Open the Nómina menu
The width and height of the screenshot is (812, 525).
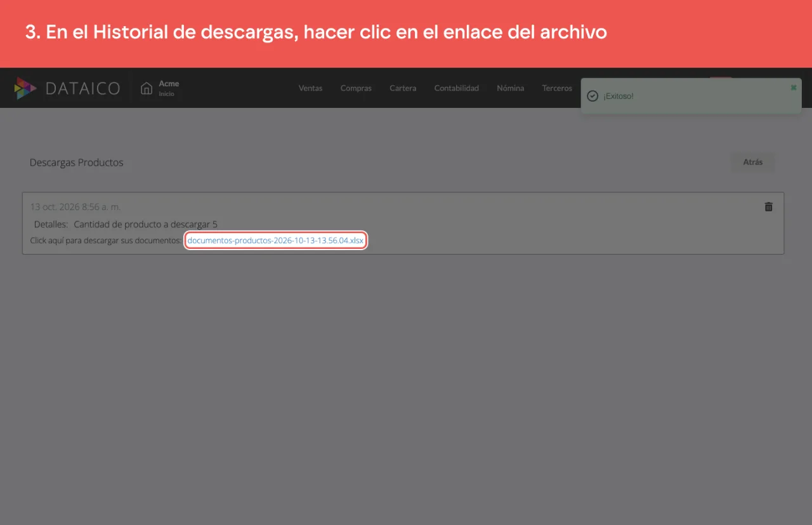(511, 88)
